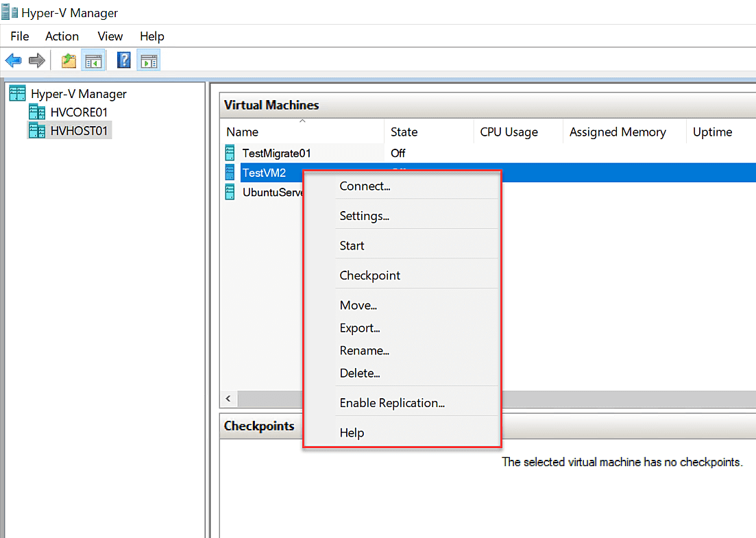Image resolution: width=756 pixels, height=538 pixels.
Task: Click the no checkpoints message text
Action: pos(622,463)
